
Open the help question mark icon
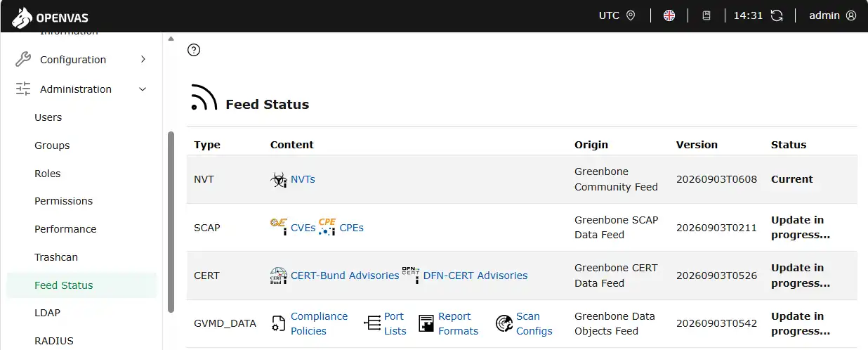pyautogui.click(x=195, y=50)
